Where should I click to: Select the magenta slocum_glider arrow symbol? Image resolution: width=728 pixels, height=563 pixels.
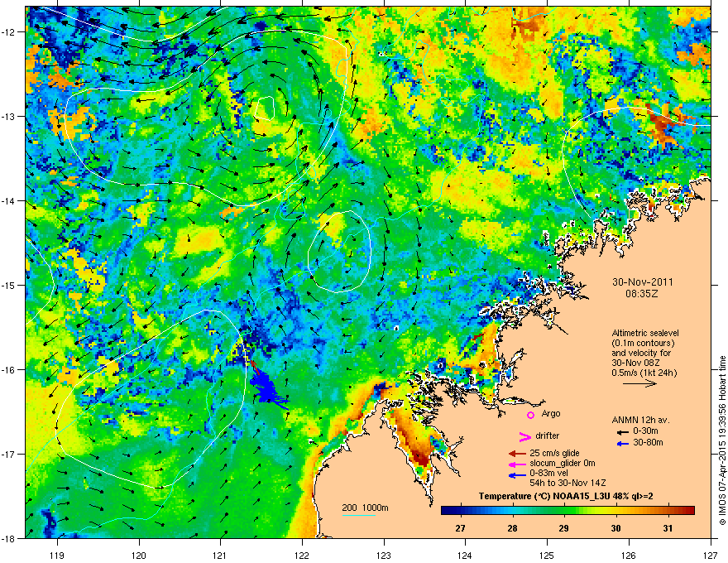coord(517,464)
